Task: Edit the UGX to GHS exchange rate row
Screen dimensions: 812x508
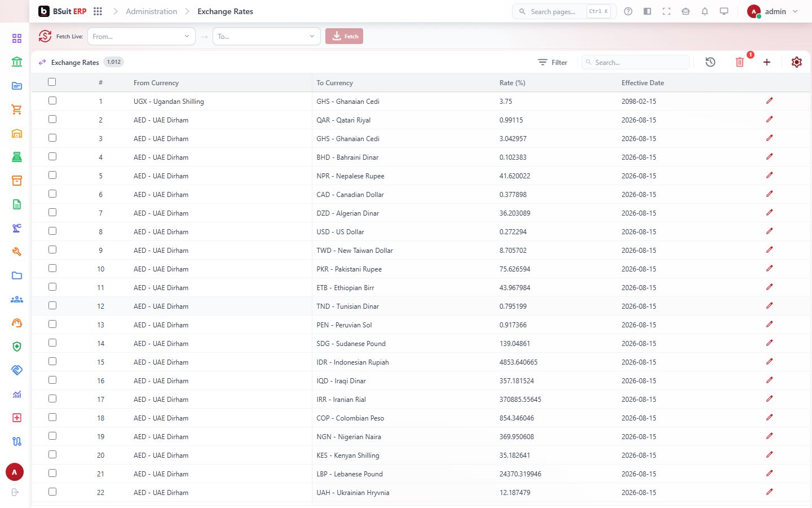Action: point(769,101)
